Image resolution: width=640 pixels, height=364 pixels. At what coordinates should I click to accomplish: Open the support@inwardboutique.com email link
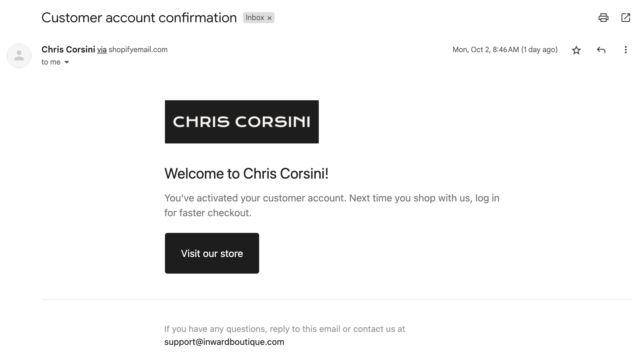pos(224,342)
